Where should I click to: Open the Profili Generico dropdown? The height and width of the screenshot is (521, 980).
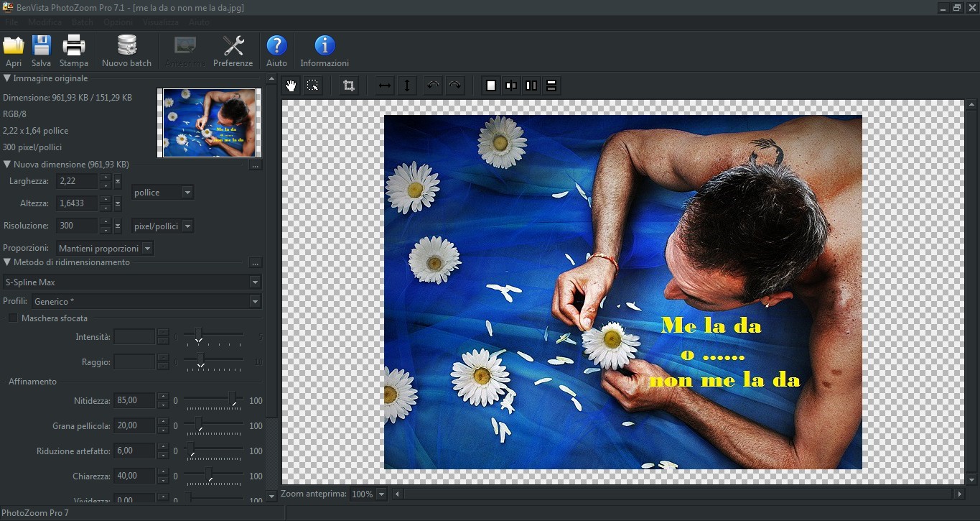point(146,302)
